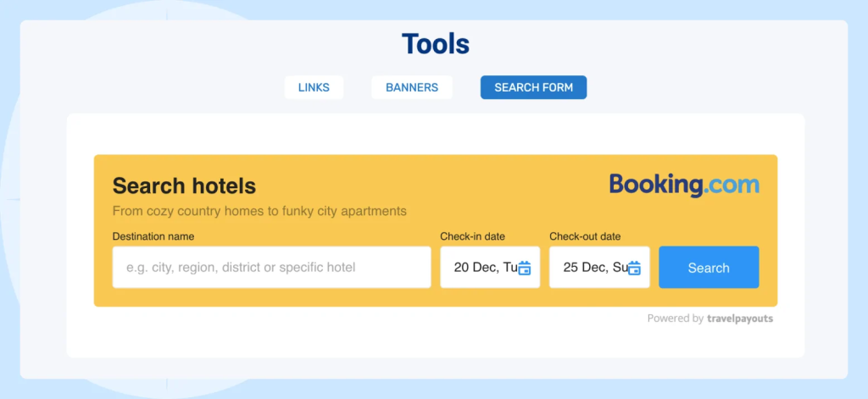Select the SEARCH FORM tab

click(x=533, y=87)
